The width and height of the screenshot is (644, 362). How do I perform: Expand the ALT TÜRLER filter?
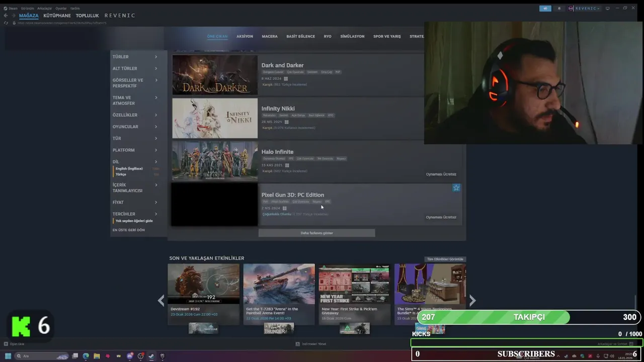coord(135,68)
